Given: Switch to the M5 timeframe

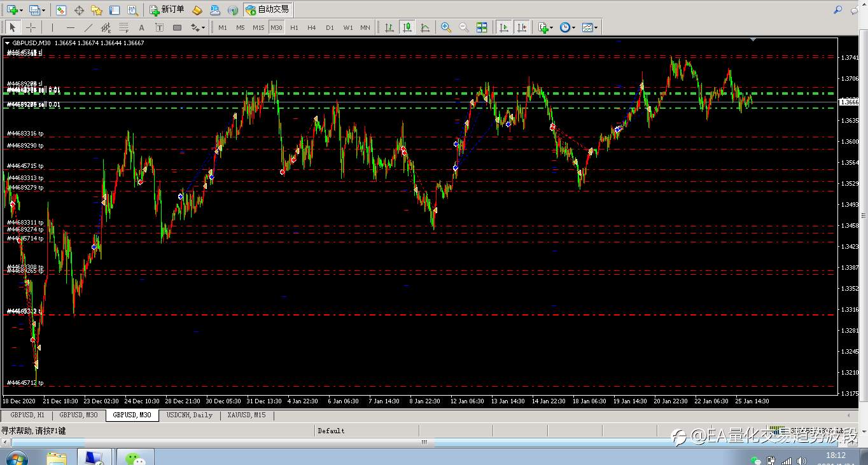Looking at the screenshot, I should point(240,27).
